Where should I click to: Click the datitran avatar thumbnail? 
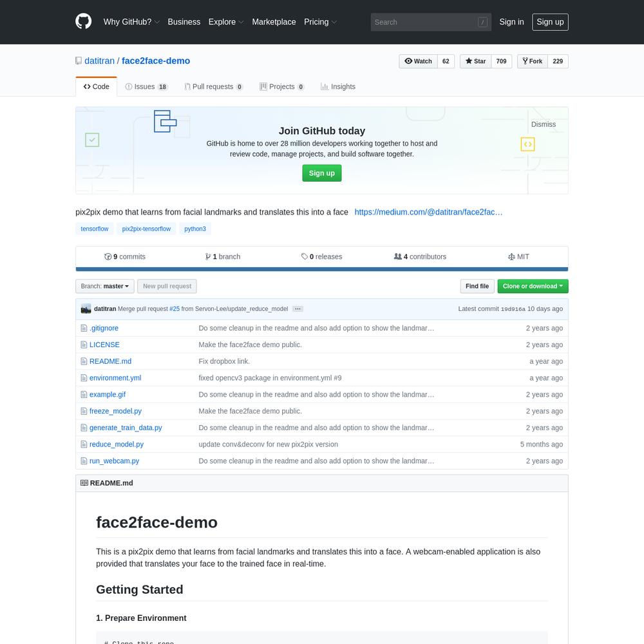pos(86,309)
